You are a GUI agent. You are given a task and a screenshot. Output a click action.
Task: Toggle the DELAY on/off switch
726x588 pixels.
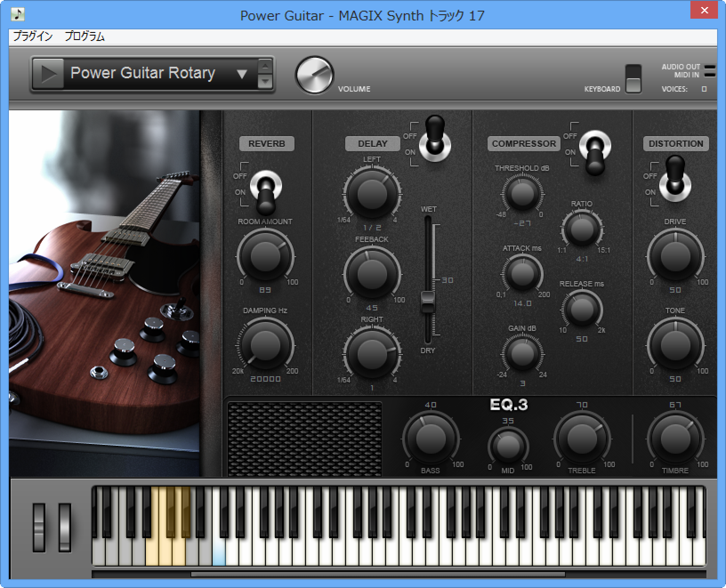point(435,138)
